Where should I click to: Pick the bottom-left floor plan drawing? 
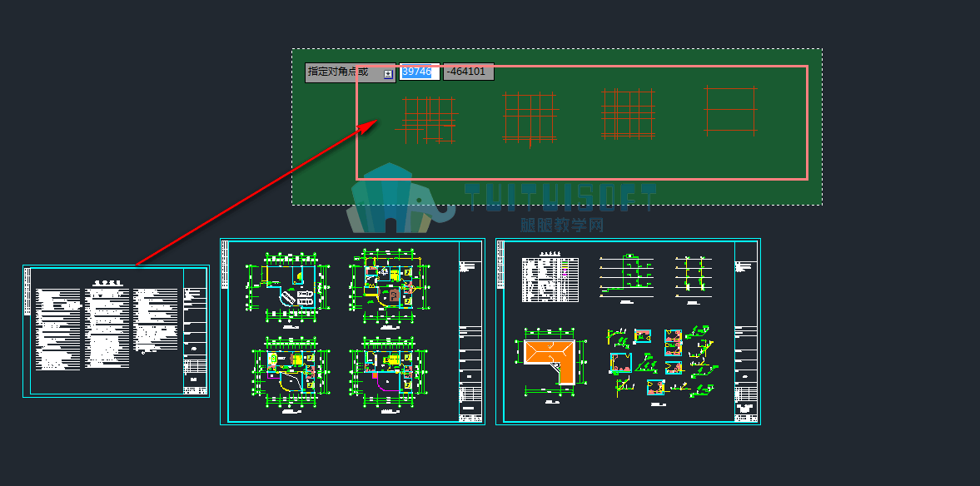tap(290, 374)
